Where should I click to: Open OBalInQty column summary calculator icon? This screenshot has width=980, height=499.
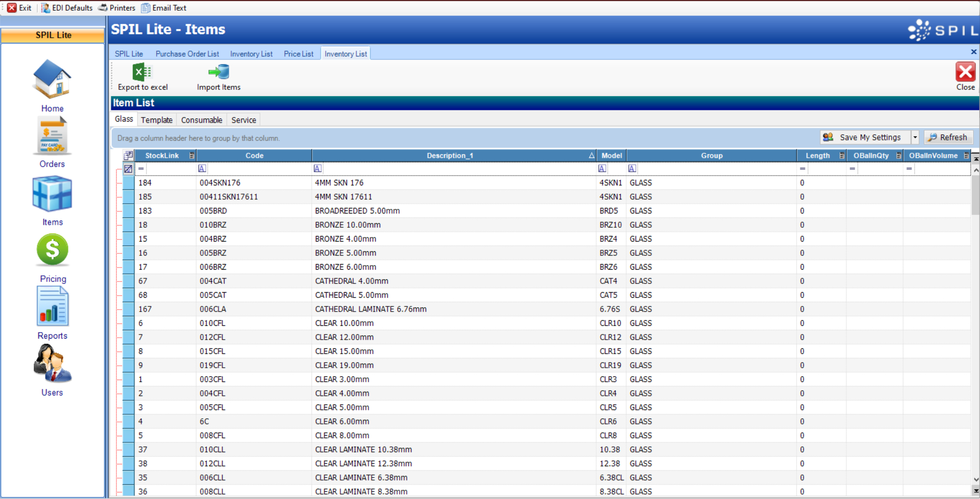point(898,155)
